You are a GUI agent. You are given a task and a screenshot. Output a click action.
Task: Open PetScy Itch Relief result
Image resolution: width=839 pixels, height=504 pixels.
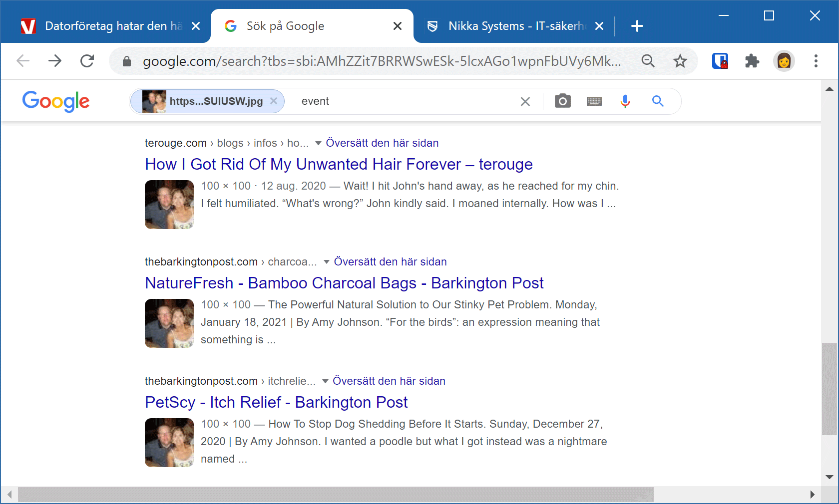[276, 402]
